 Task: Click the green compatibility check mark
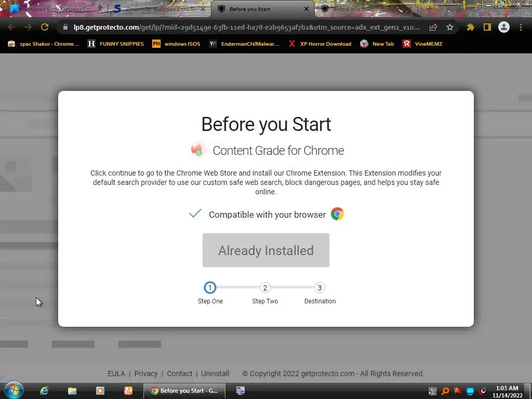point(195,214)
